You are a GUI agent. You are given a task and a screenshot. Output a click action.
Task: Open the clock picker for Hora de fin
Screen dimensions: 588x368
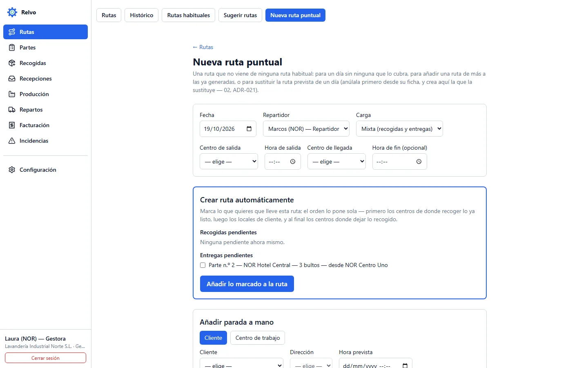click(x=419, y=162)
